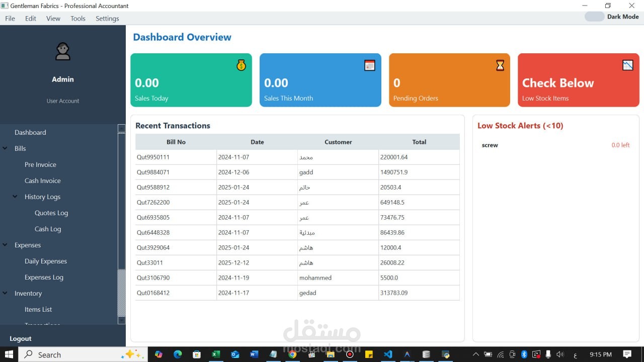Open the Python app icon in taskbar
Screen dimensions: 644x362
click(445, 354)
